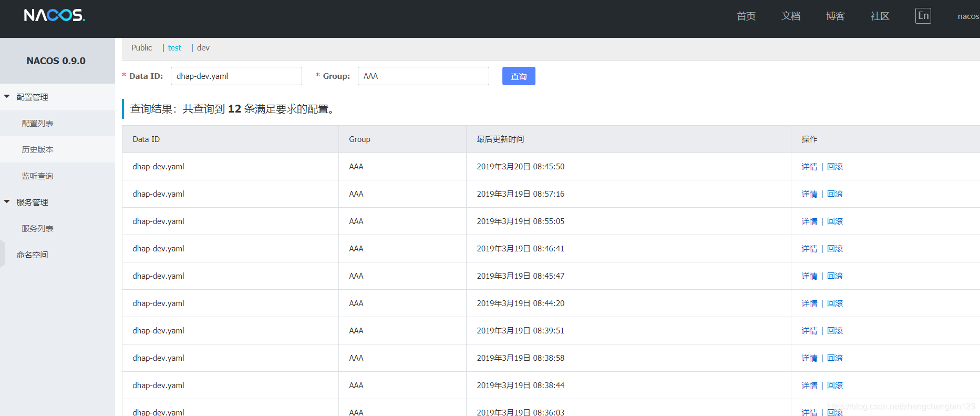
Task: Open 详情 for the 08:45:47 row
Action: [x=809, y=276]
